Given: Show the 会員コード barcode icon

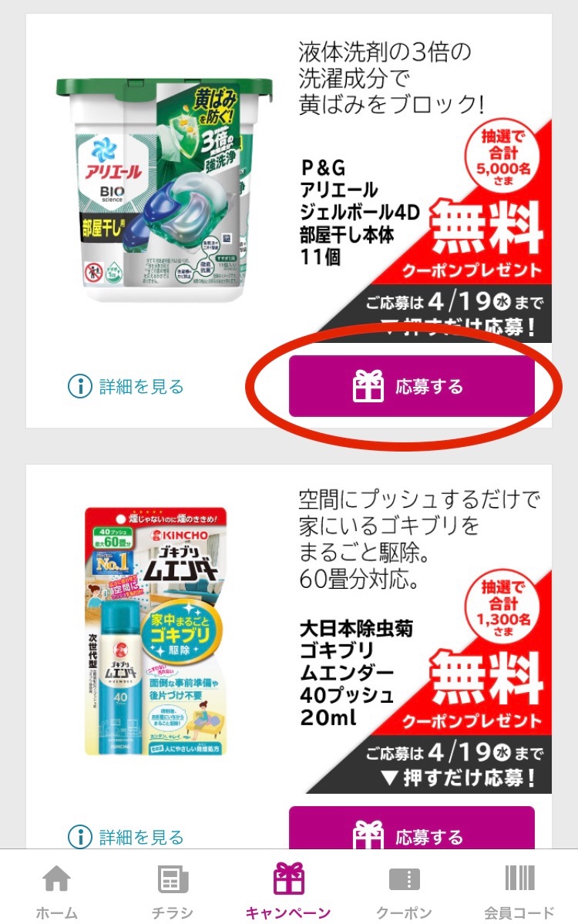Looking at the screenshot, I should click(x=519, y=878).
